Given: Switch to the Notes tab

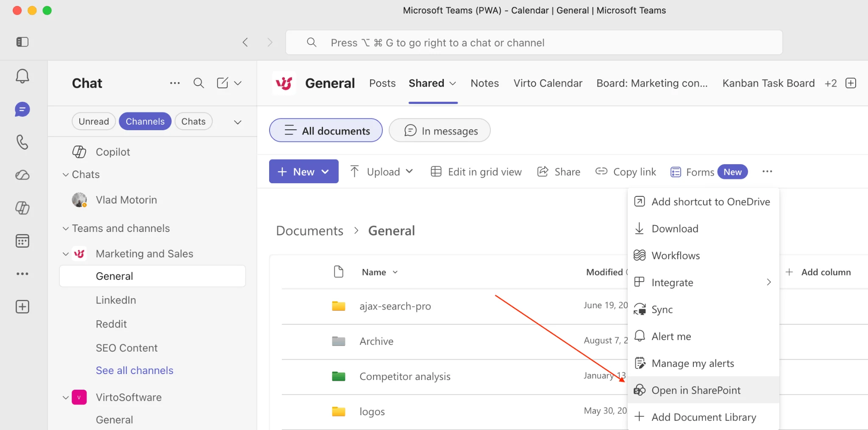Looking at the screenshot, I should tap(484, 83).
